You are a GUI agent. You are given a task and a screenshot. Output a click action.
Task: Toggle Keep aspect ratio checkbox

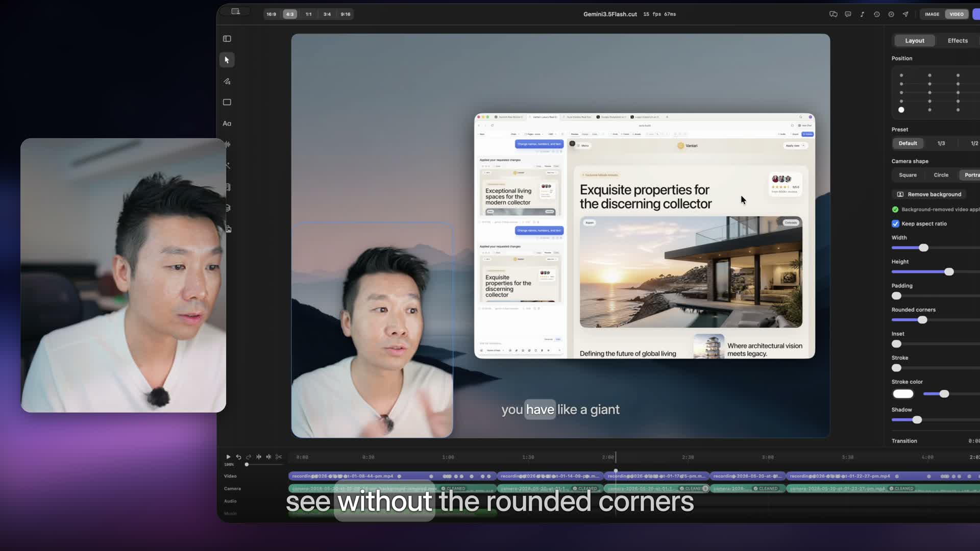point(895,223)
